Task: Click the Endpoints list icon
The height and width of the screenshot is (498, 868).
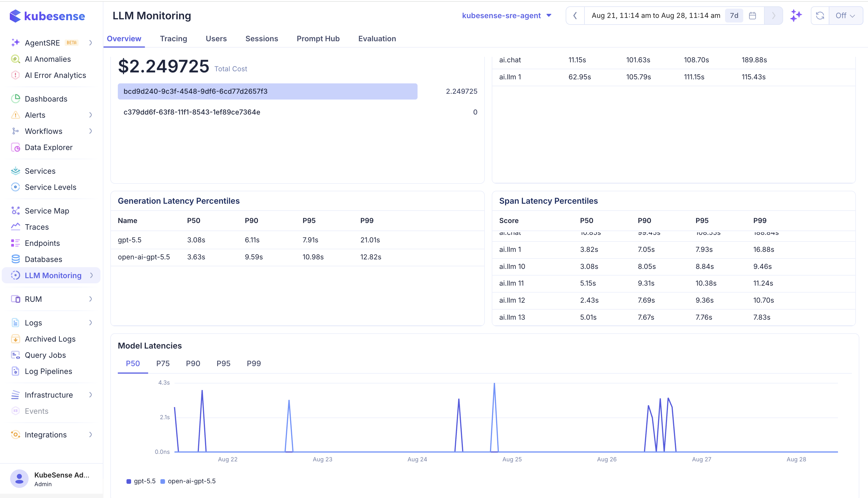Action: click(15, 243)
